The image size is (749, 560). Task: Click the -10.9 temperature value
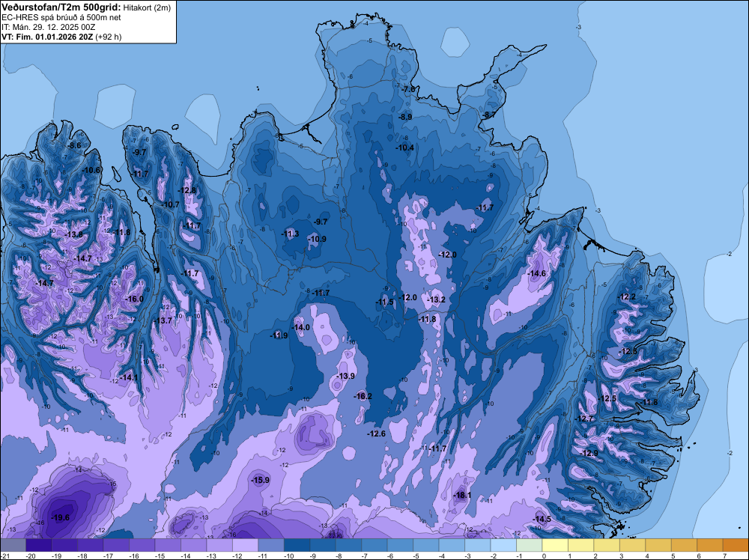coord(317,239)
